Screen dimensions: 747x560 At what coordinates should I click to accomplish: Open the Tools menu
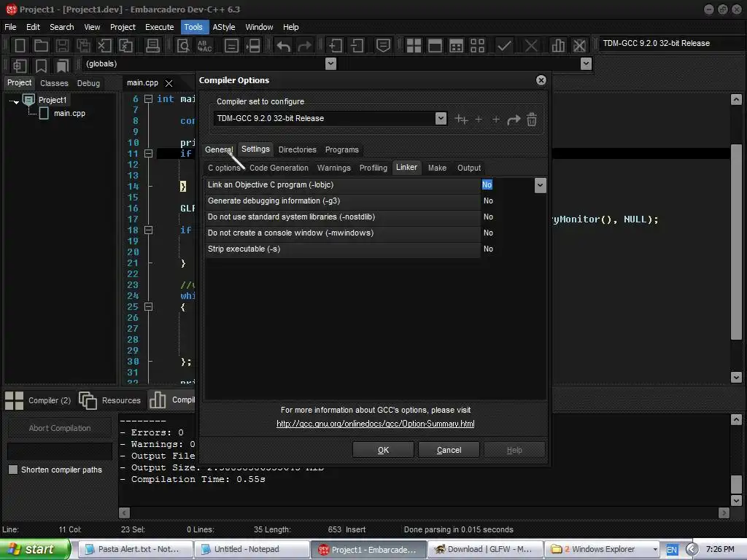[193, 27]
